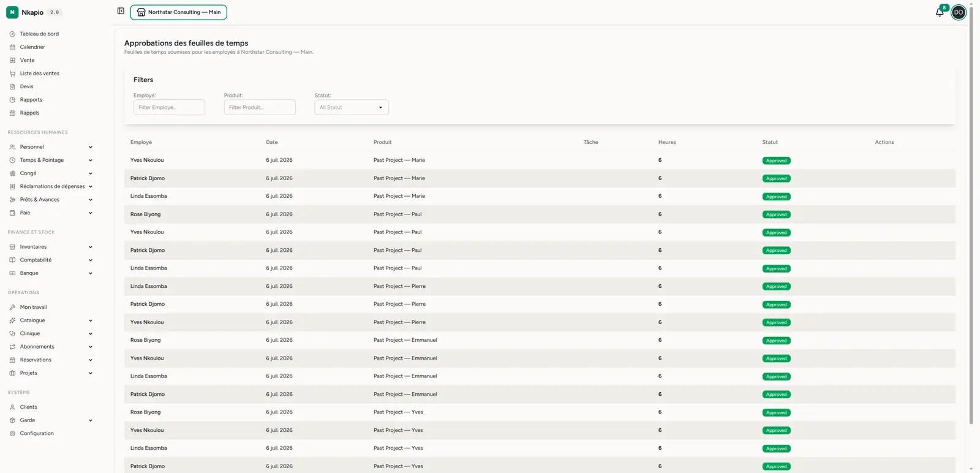The image size is (980, 473).
Task: Click the Vente sidebar icon
Action: 12,60
